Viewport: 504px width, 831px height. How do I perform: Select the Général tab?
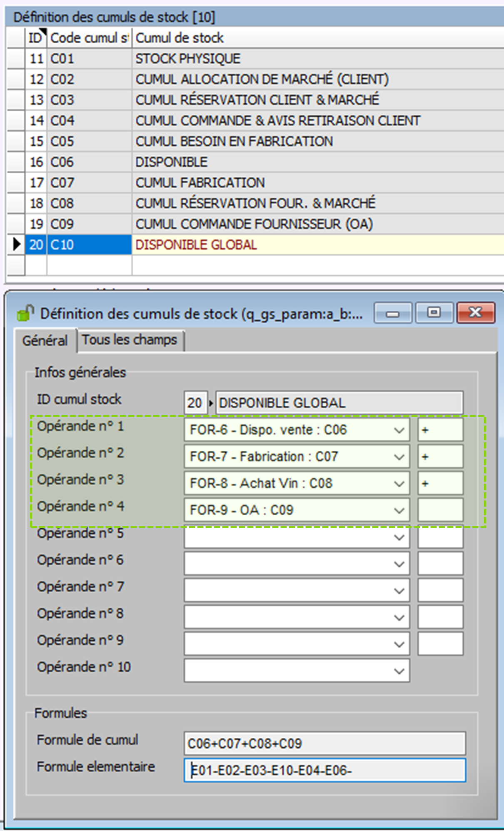click(x=45, y=341)
